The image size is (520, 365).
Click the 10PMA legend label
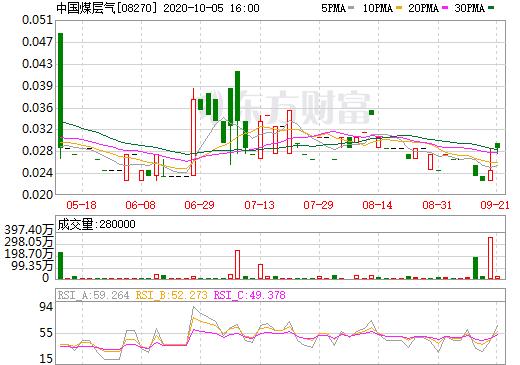[378, 8]
